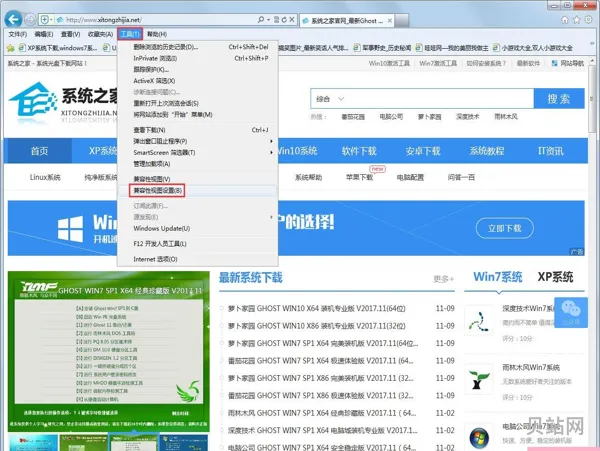Image resolution: width=600 pixels, height=451 pixels.
Task: Click the Stop (X) icon in address bar
Action: tap(292, 20)
